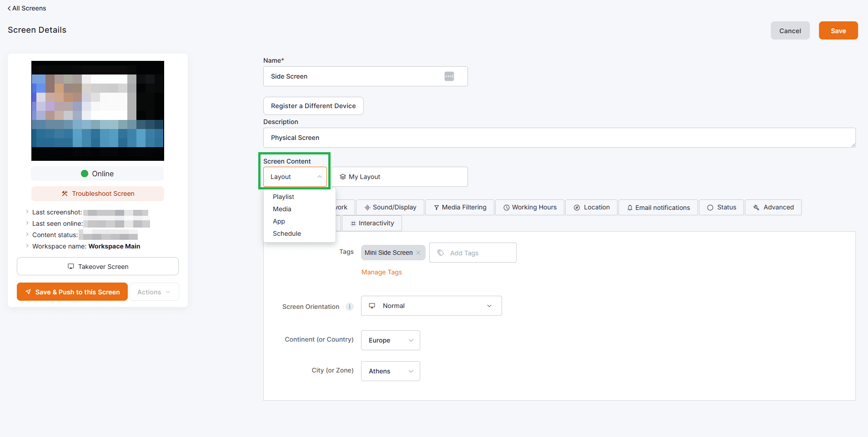868x437 pixels.
Task: Click Troubleshoot Screen button
Action: point(98,194)
